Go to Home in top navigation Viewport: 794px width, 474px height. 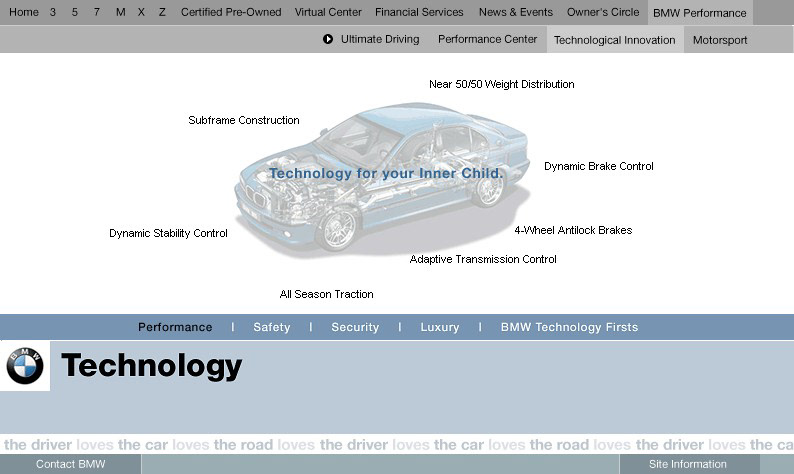pos(24,12)
